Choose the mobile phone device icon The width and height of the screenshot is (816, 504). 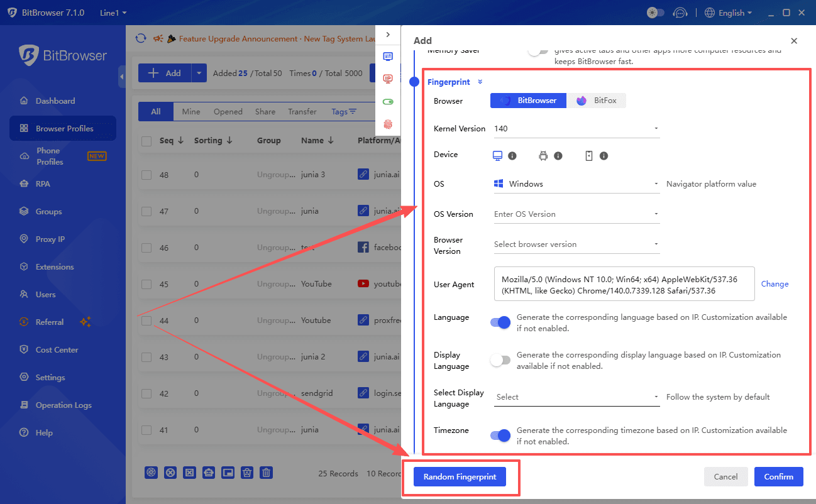[589, 156]
